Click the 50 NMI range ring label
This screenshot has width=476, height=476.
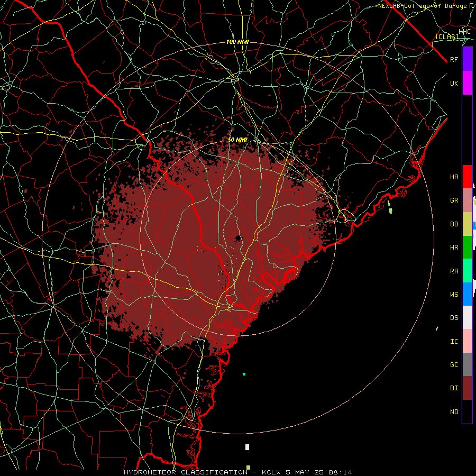pos(237,140)
